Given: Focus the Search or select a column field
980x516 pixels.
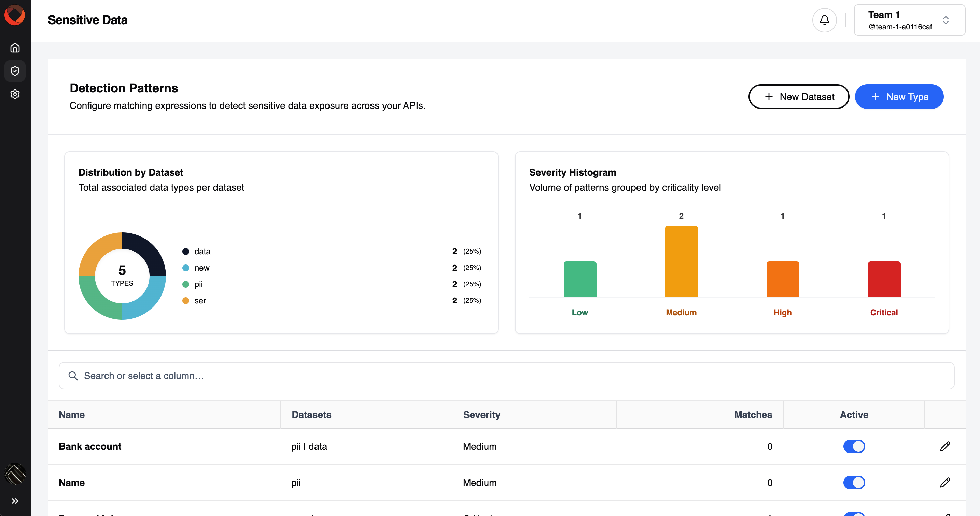Looking at the screenshot, I should [506, 376].
